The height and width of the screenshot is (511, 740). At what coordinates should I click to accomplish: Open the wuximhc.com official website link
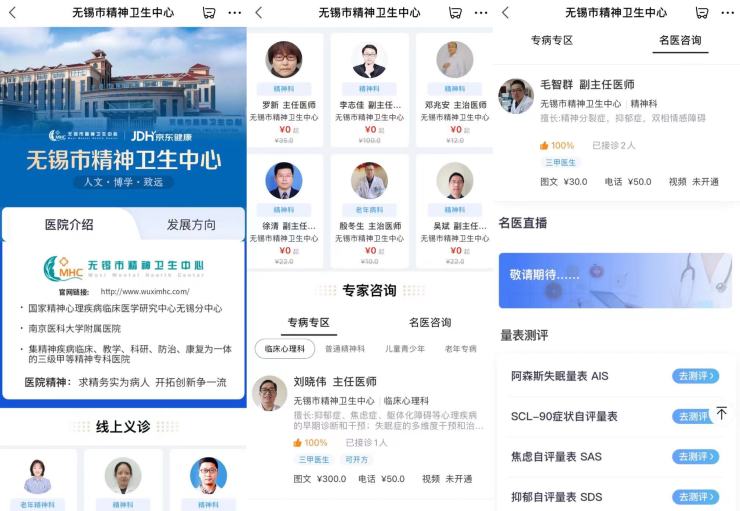[x=145, y=292]
